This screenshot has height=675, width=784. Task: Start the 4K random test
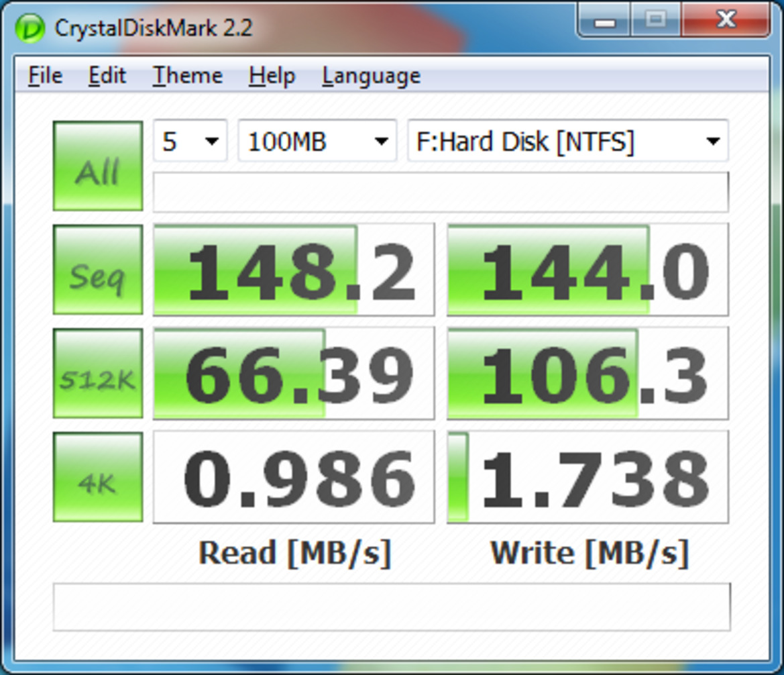pyautogui.click(x=98, y=477)
